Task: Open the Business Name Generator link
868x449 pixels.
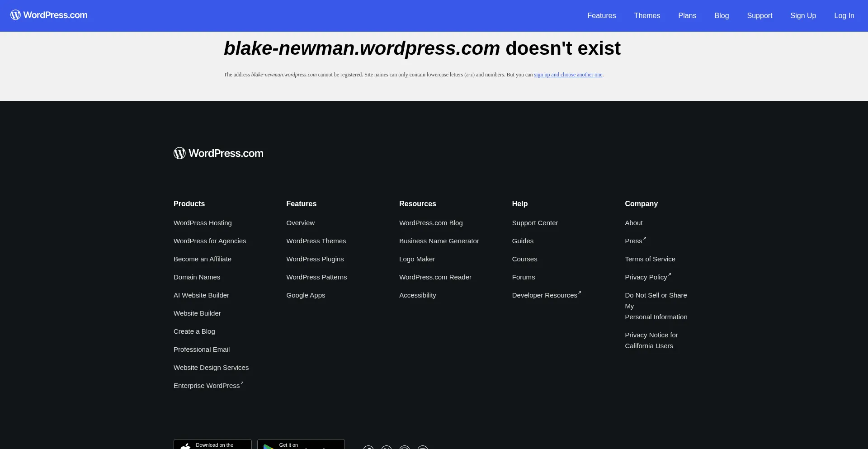Action: tap(439, 241)
